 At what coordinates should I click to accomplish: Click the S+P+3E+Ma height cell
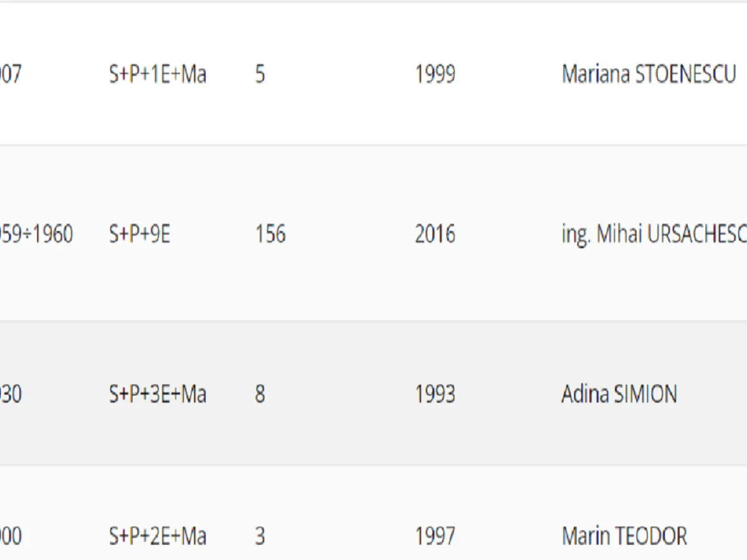[x=157, y=394]
